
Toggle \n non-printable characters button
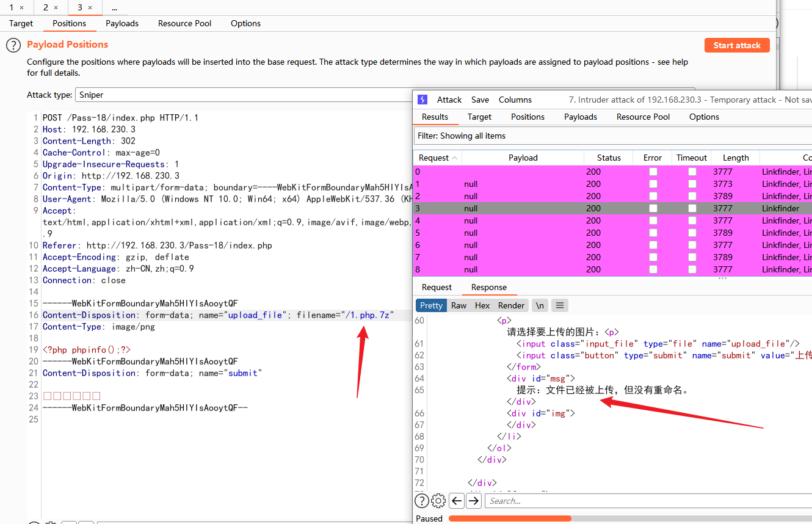coord(540,305)
